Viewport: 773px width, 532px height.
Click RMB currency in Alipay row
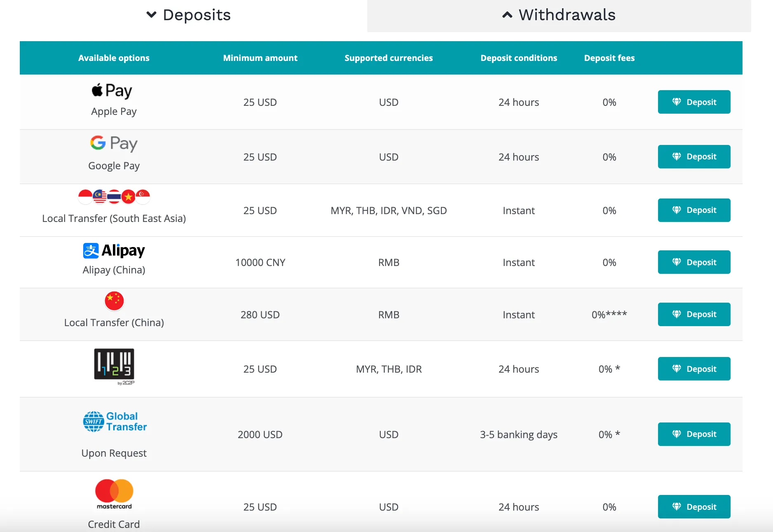pyautogui.click(x=389, y=263)
